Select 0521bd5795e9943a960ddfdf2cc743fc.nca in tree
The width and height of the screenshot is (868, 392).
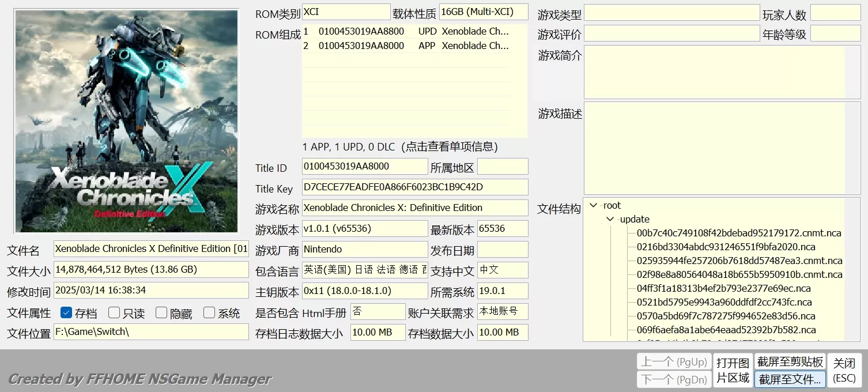724,302
